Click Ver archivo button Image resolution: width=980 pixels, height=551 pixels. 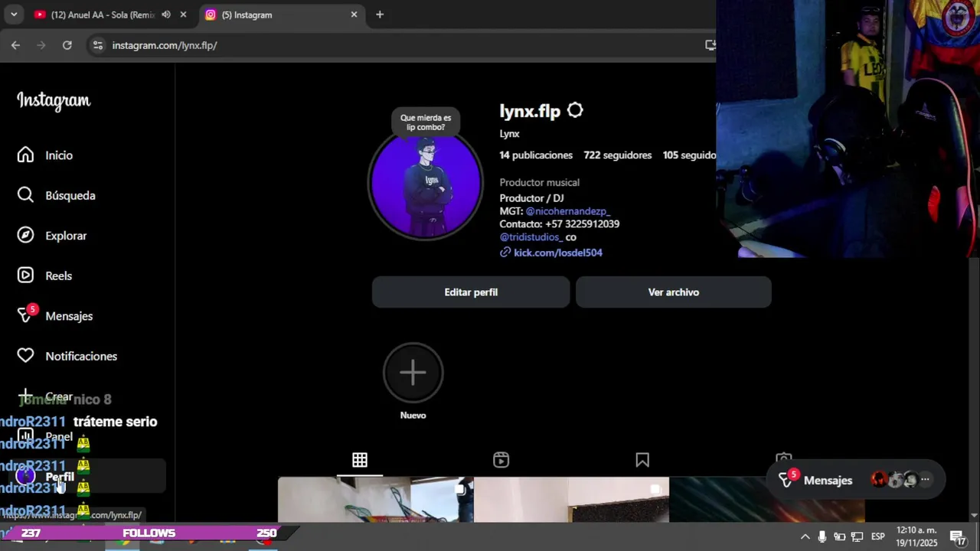tap(674, 292)
